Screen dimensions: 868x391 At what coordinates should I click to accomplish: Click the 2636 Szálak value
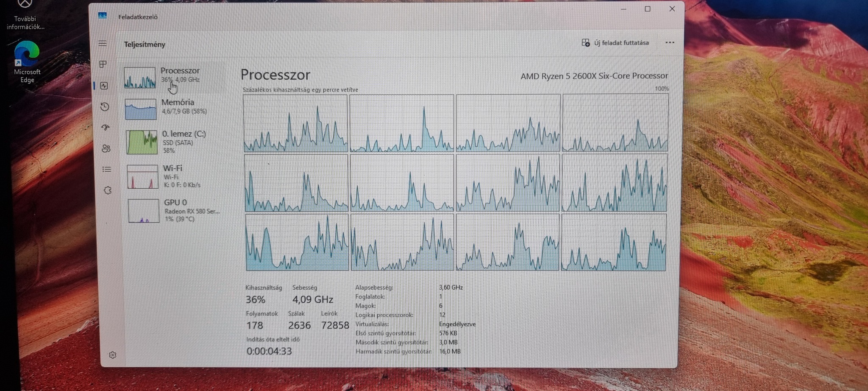(x=300, y=325)
